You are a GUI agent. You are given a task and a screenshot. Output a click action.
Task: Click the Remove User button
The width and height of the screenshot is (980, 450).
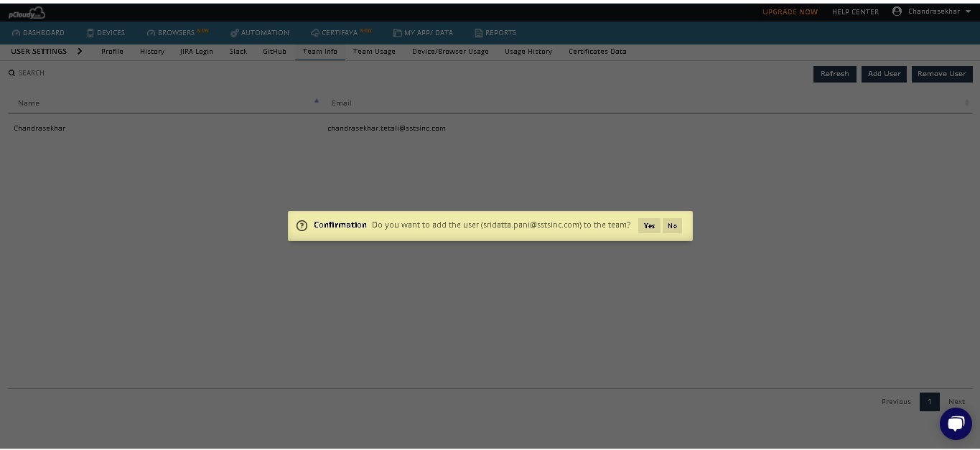tap(942, 74)
